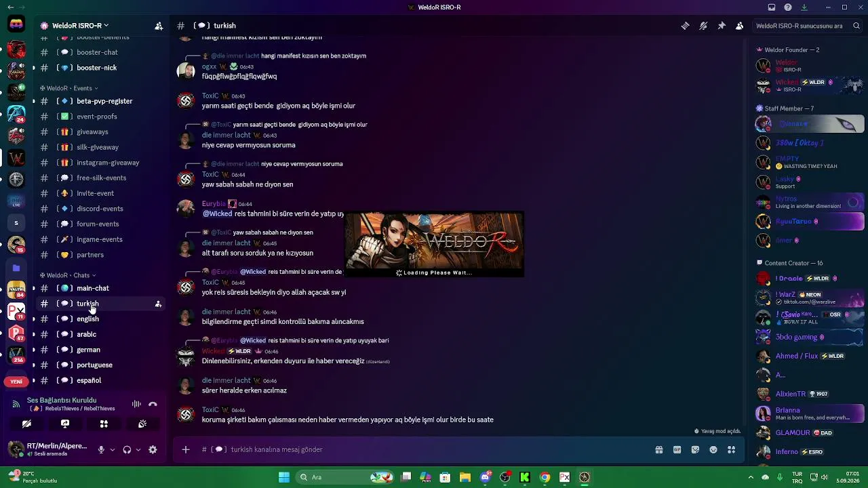Open Direct Messages home icon
Image resolution: width=868 pixels, height=488 pixels.
(x=16, y=25)
